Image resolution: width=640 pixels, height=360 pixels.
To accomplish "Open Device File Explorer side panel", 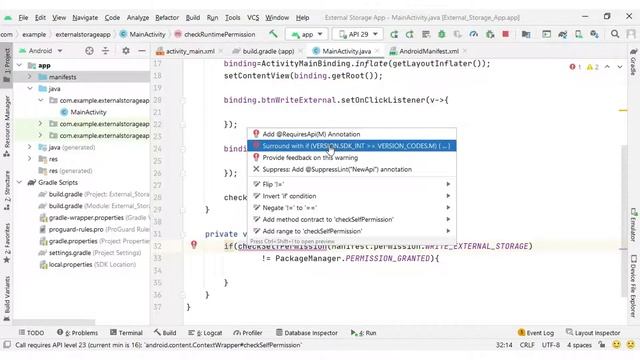I will pyautogui.click(x=633, y=286).
